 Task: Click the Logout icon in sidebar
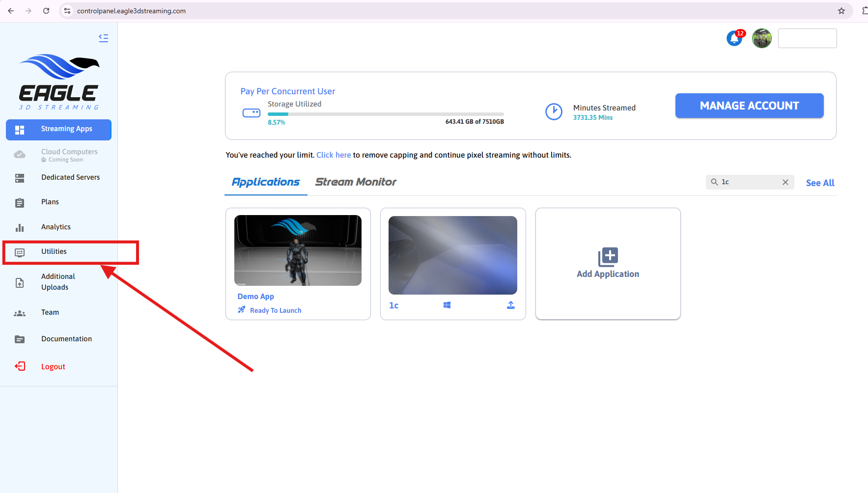click(x=20, y=366)
